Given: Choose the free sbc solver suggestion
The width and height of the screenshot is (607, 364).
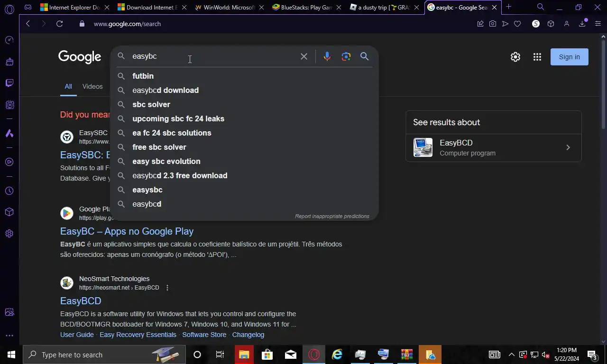Looking at the screenshot, I should 244,147.
